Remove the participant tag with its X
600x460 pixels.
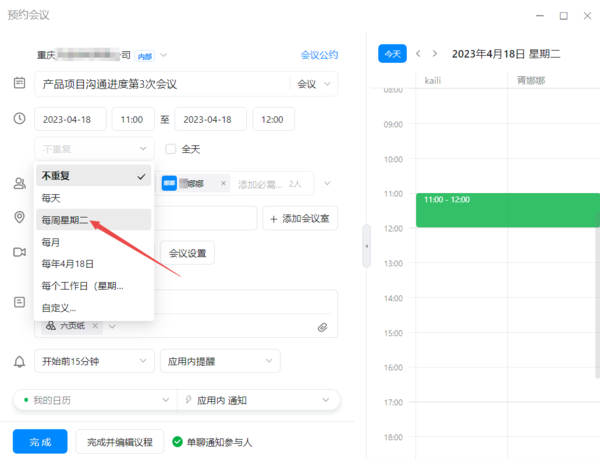point(223,184)
